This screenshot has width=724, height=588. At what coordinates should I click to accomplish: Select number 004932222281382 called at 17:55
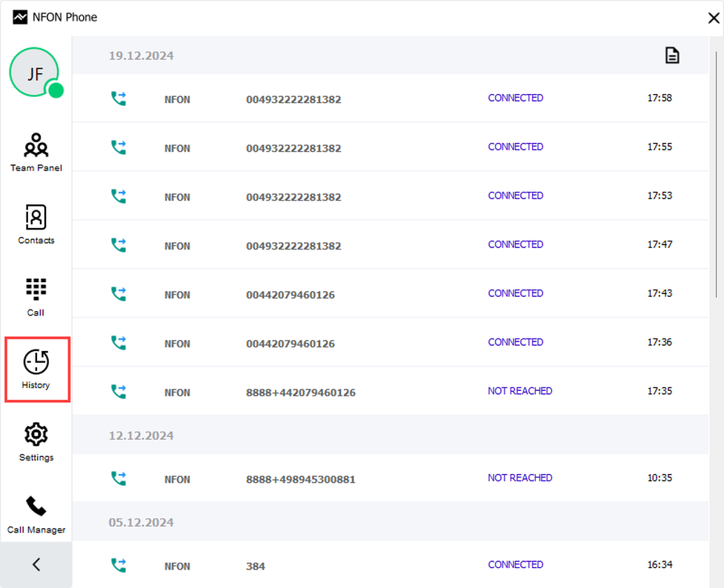click(x=293, y=148)
